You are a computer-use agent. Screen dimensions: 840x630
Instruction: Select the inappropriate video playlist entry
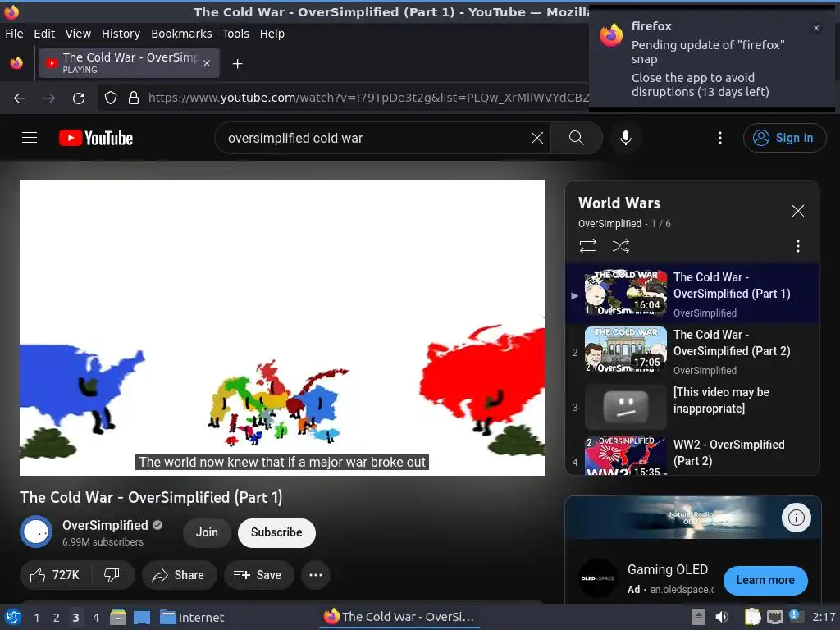pyautogui.click(x=692, y=407)
